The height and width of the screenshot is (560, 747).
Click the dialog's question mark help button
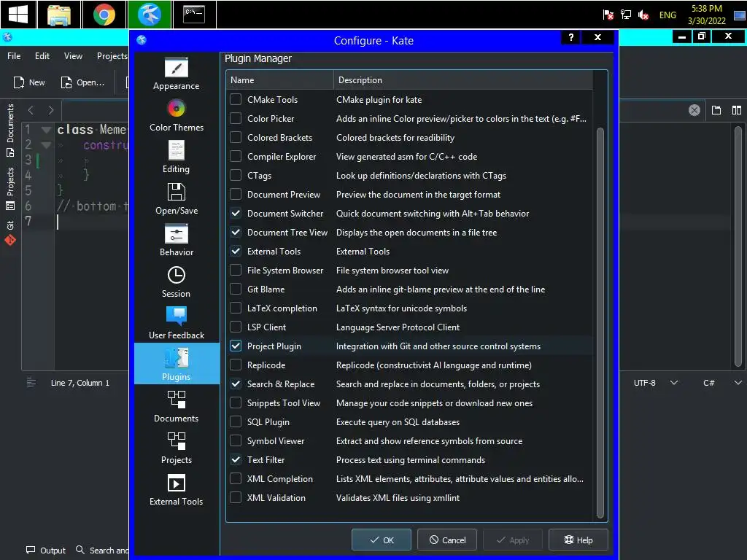click(570, 37)
